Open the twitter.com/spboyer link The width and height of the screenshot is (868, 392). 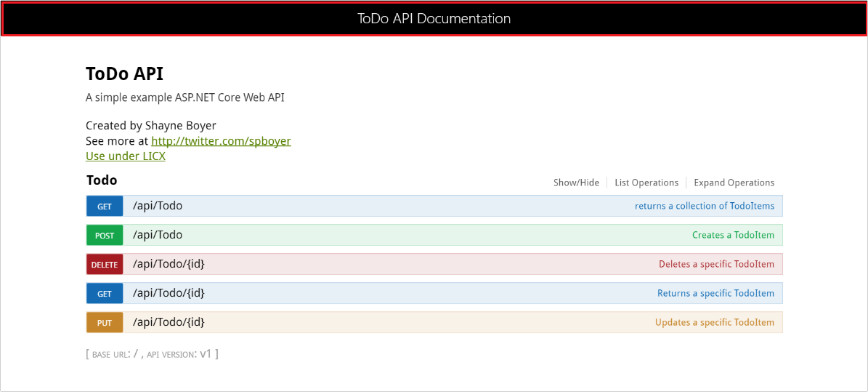pos(221,141)
